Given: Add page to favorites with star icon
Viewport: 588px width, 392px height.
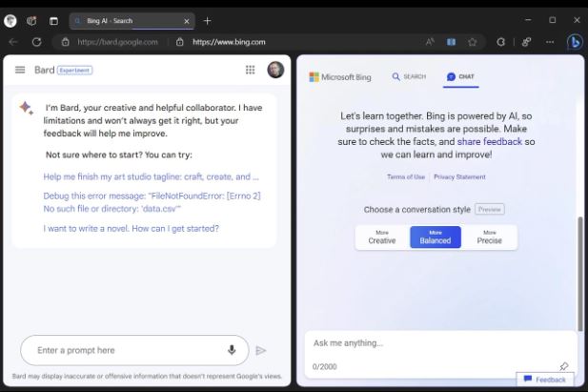Looking at the screenshot, I should point(472,42).
